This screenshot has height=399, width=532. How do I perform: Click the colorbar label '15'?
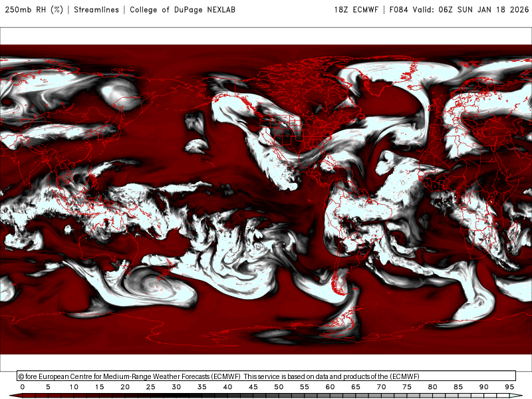pos(99,387)
